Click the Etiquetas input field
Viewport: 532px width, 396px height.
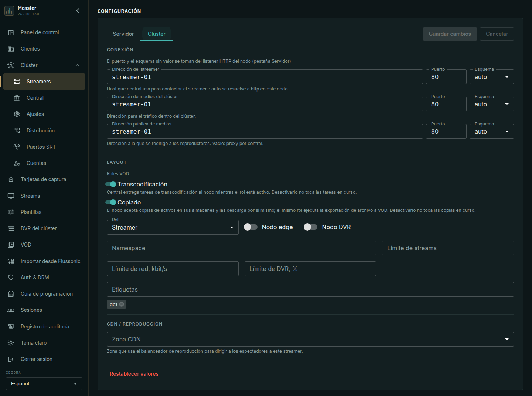(310, 289)
